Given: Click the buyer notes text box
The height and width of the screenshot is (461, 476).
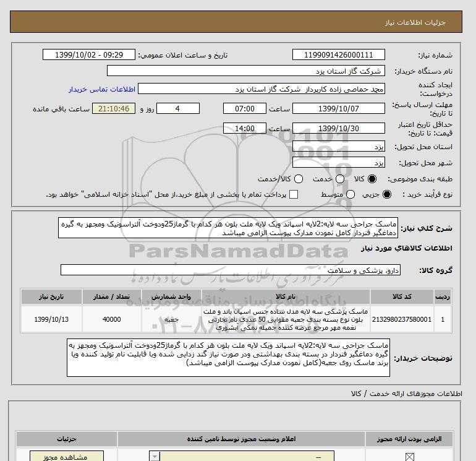Looking at the screenshot, I should pyautogui.click(x=228, y=358).
